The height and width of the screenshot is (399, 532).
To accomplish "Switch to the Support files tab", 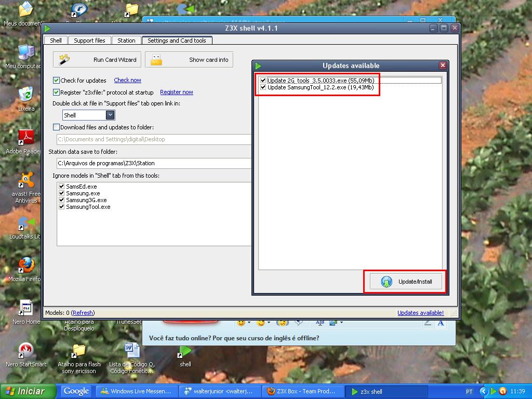I will (89, 41).
